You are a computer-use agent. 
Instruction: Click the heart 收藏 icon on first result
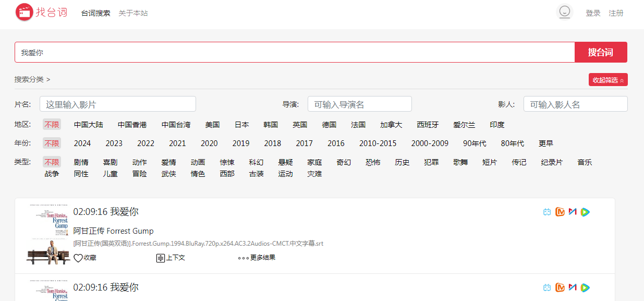(x=78, y=258)
